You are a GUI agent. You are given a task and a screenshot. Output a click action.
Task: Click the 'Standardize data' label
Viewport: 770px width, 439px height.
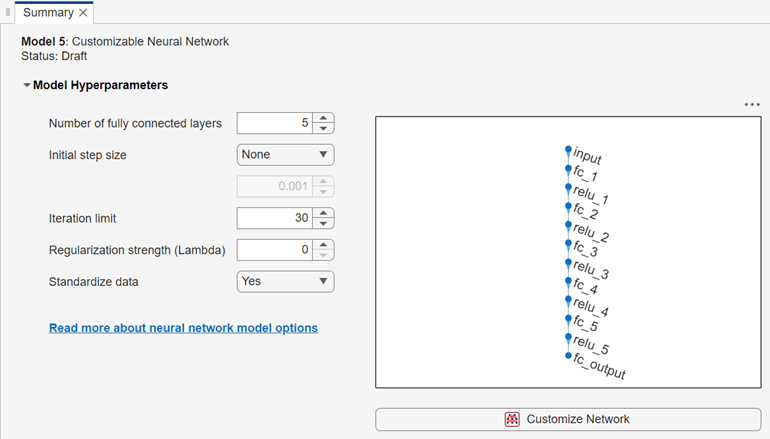[x=93, y=282]
